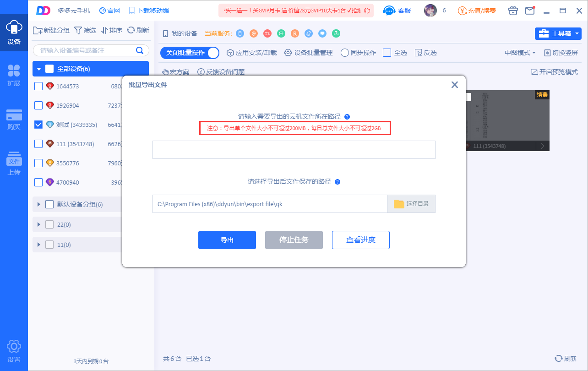Click 新建分组 to create new group
The height and width of the screenshot is (371, 588).
click(x=51, y=30)
